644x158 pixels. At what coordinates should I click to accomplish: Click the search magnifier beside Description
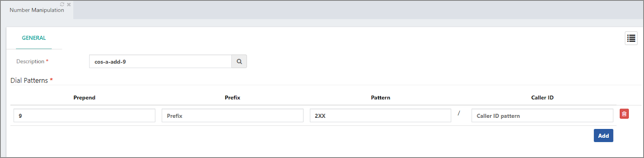coord(239,62)
